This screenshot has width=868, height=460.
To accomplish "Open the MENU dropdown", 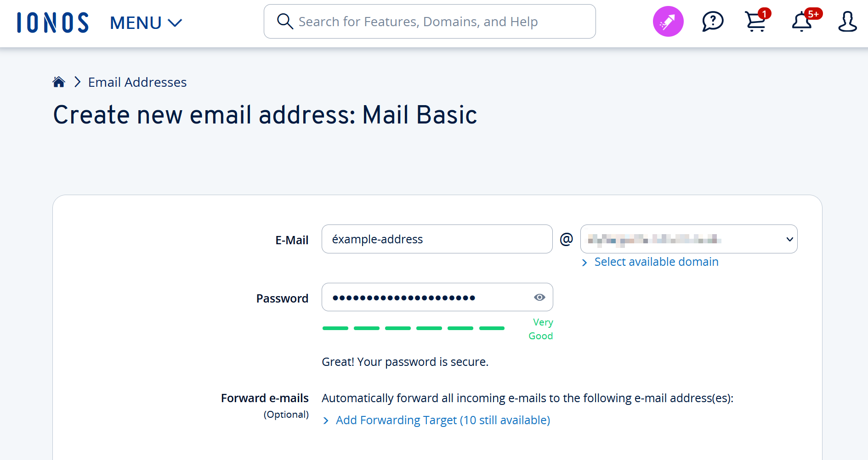I will 146,22.
